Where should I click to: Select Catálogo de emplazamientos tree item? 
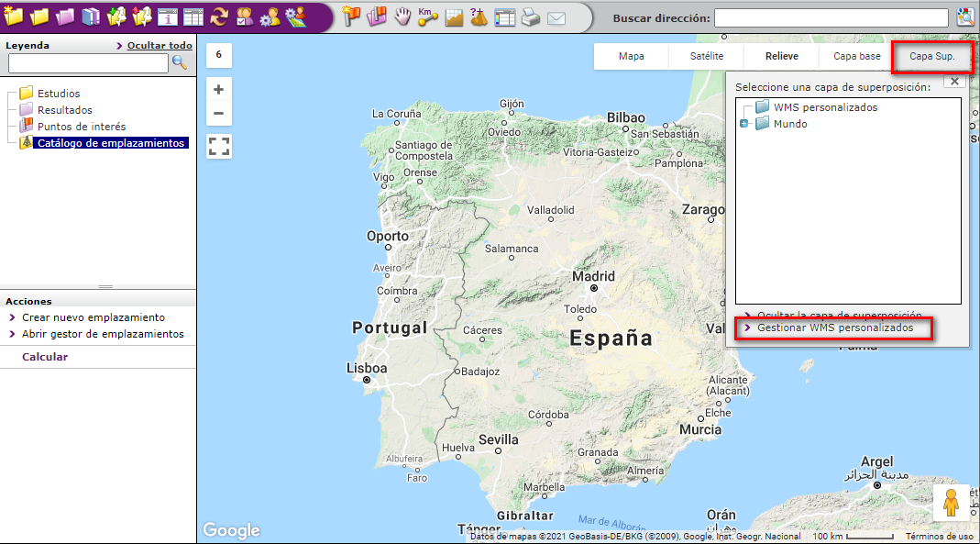click(x=111, y=143)
